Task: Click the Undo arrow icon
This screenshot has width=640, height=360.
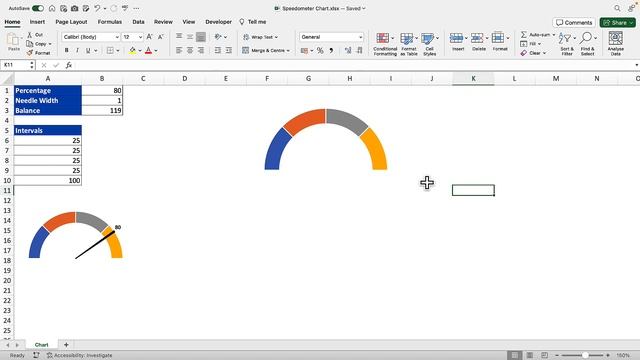Action: point(97,8)
